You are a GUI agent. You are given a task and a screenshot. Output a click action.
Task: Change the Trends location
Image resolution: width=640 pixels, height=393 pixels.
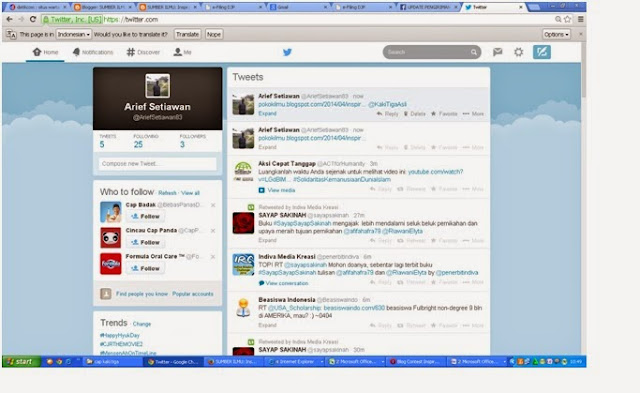[142, 324]
